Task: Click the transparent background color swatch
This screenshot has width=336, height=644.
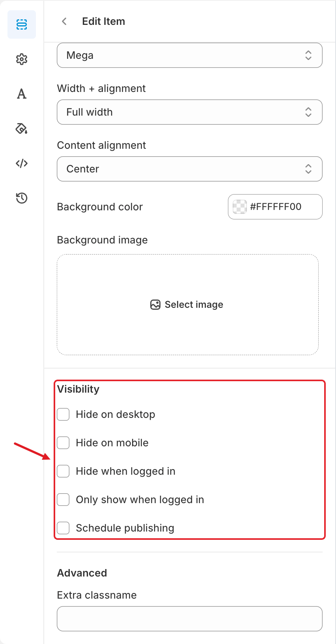Action: pyautogui.click(x=240, y=207)
